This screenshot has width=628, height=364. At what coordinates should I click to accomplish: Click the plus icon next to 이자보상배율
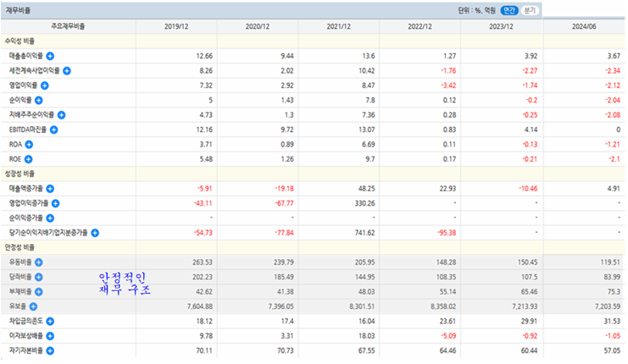coord(50,335)
